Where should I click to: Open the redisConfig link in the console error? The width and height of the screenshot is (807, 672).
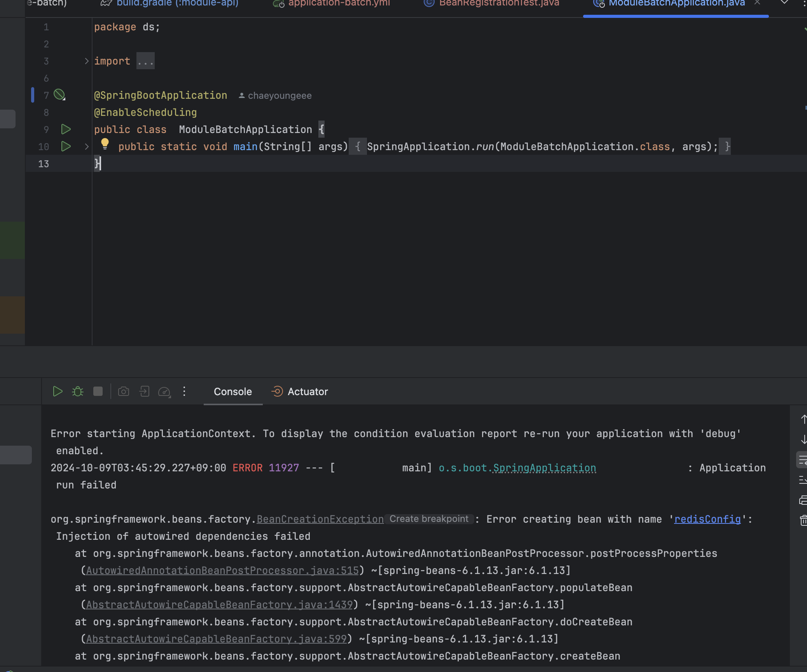707,519
